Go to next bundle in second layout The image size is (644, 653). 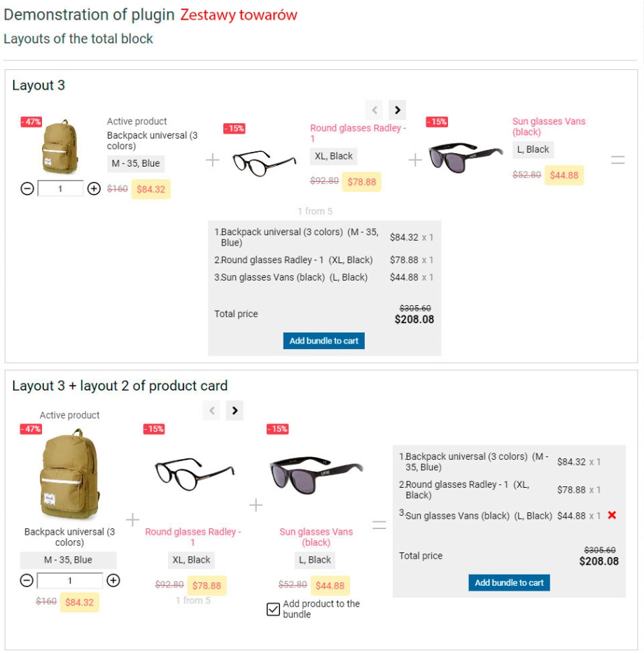pos(234,411)
